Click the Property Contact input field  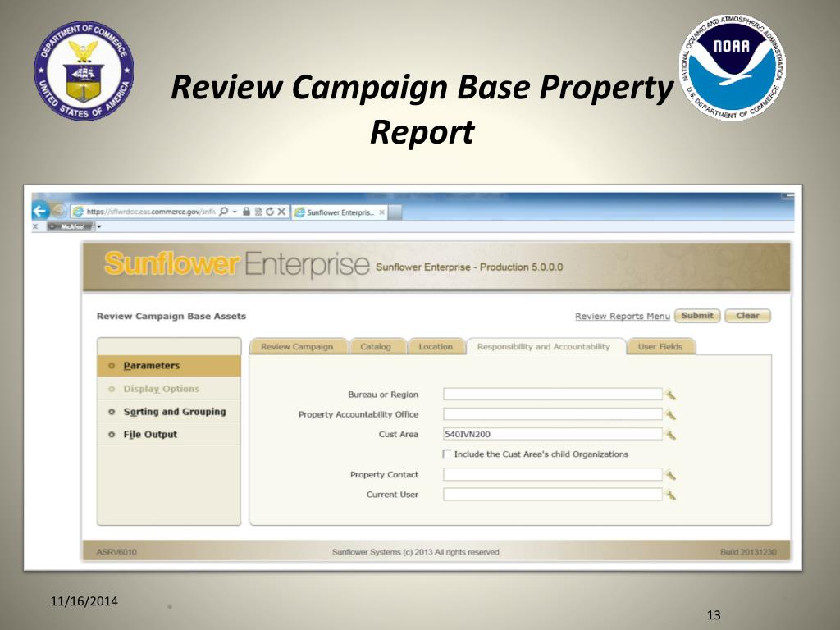(x=552, y=474)
